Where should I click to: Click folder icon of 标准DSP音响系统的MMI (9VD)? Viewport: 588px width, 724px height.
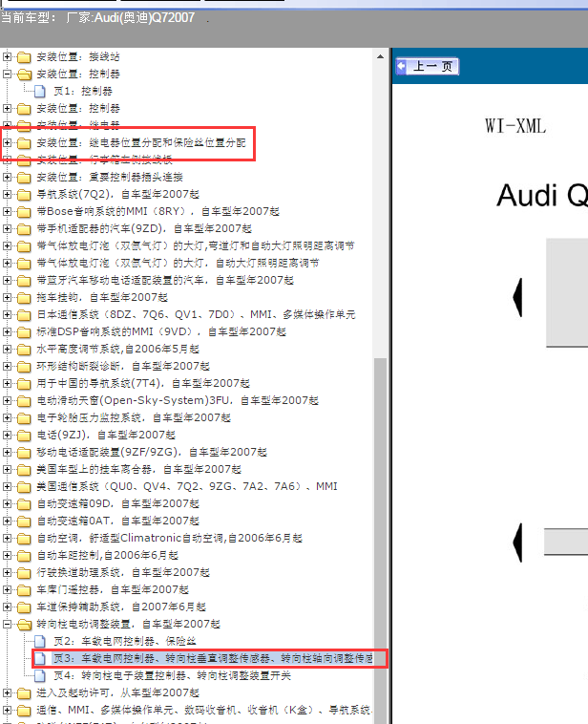point(24,332)
